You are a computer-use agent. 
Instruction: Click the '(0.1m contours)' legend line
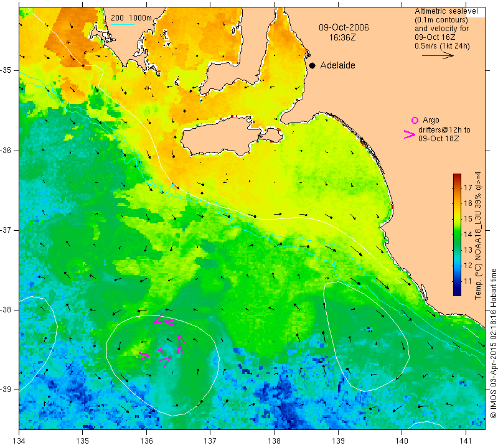pos(441,20)
